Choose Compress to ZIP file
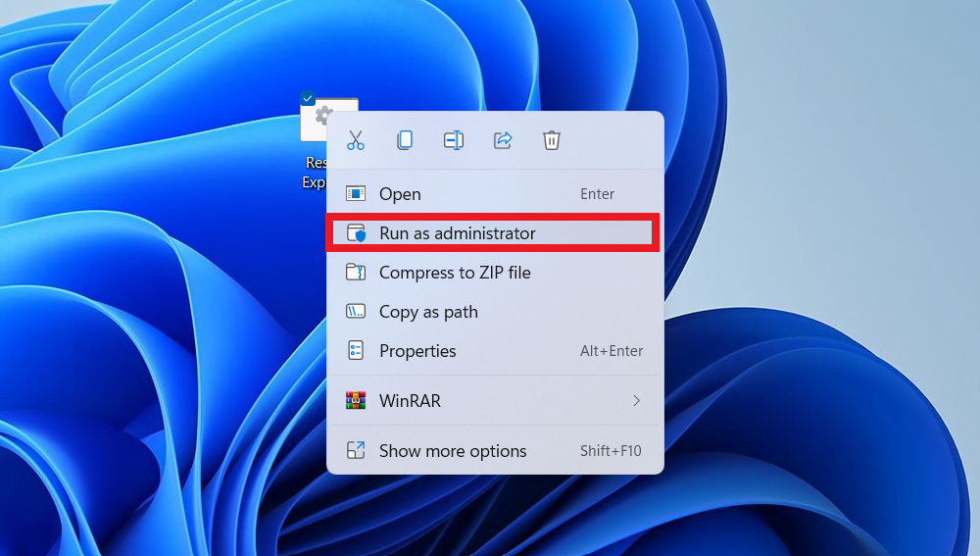This screenshot has width=980, height=556. (493, 273)
